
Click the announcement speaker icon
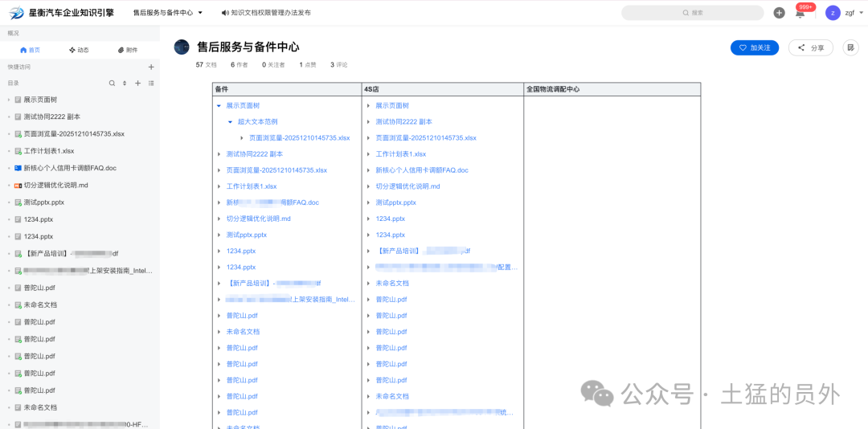point(224,12)
